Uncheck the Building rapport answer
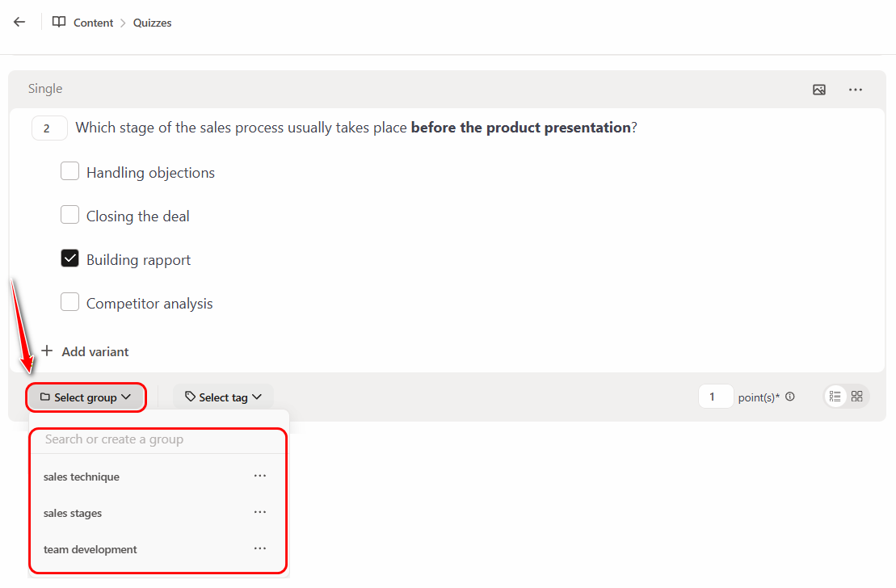Screen dimensions: 896x588 pyautogui.click(x=70, y=258)
